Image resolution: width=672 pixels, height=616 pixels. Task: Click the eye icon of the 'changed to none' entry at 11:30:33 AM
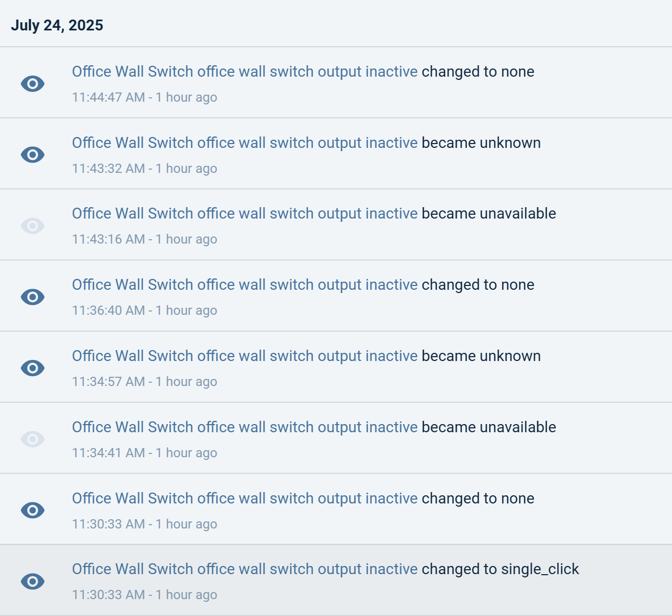pyautogui.click(x=33, y=511)
